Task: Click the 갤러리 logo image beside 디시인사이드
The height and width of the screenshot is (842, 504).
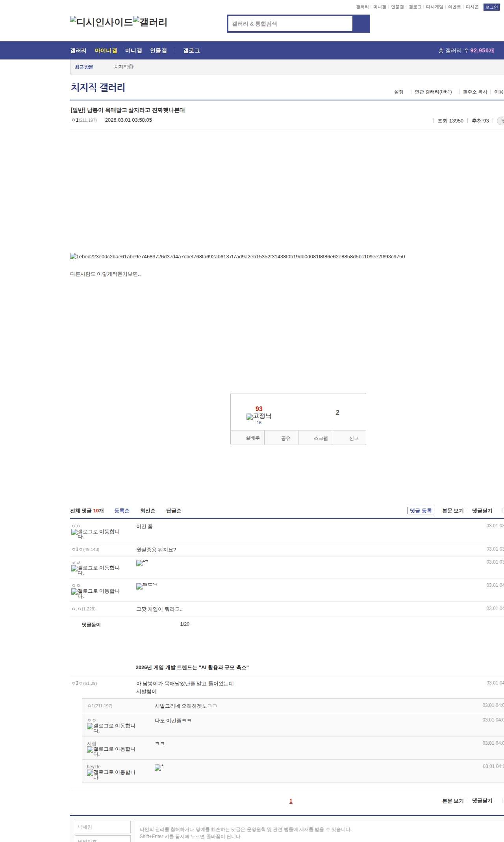Action: click(150, 22)
